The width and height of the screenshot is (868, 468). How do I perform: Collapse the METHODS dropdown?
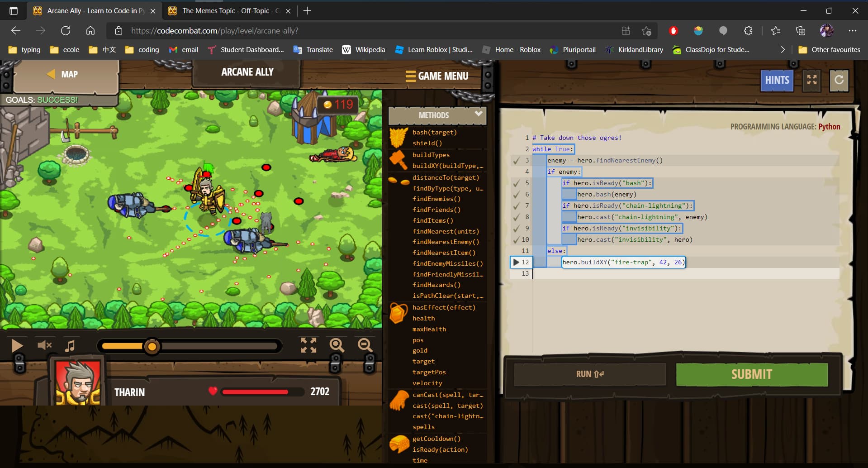pyautogui.click(x=479, y=114)
